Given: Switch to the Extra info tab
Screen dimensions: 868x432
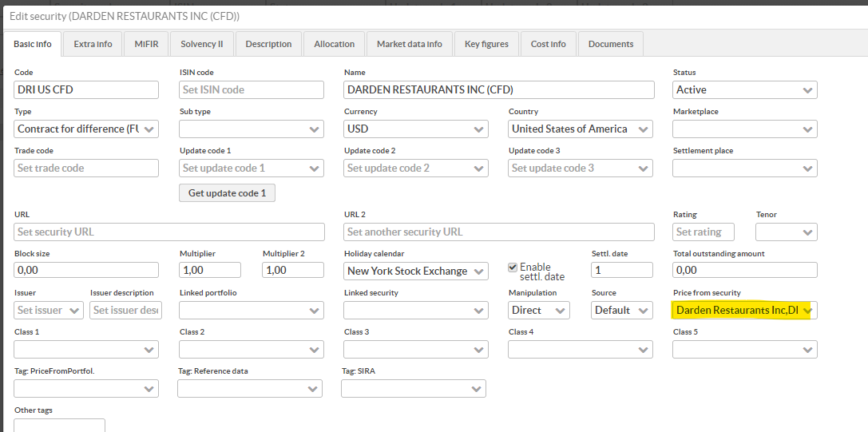Looking at the screenshot, I should (x=93, y=44).
